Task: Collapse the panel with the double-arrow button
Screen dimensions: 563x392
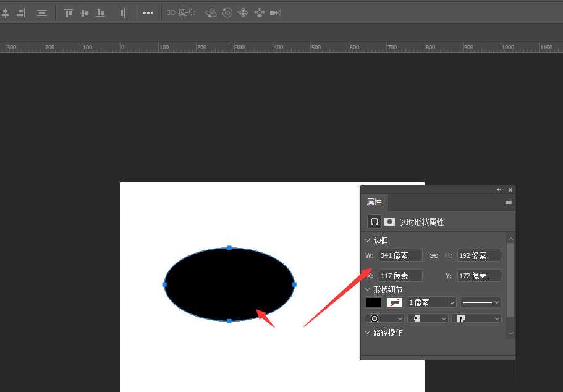Action: pos(499,189)
